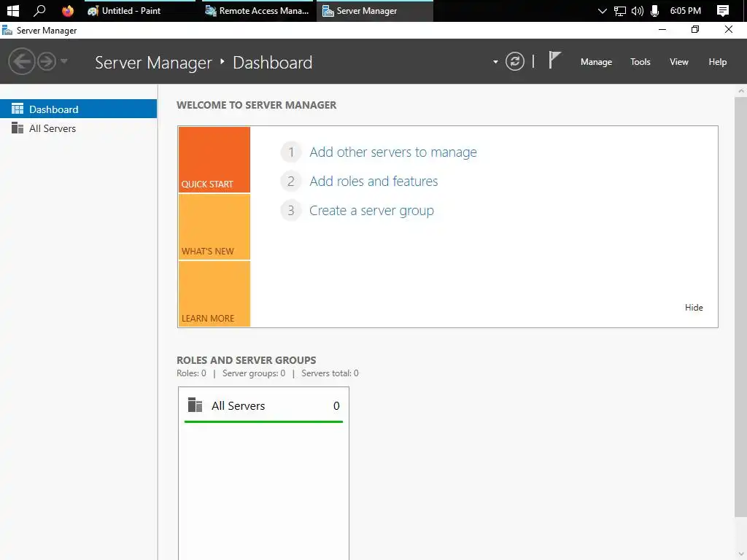
Task: Open the taskbar clock showing 6:05 PM
Action: 685,10
